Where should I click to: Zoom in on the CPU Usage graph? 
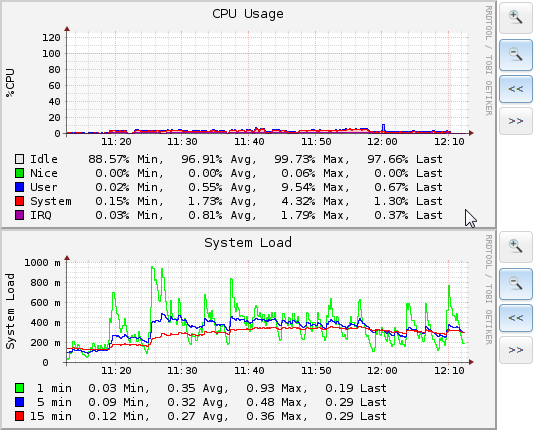[516, 18]
